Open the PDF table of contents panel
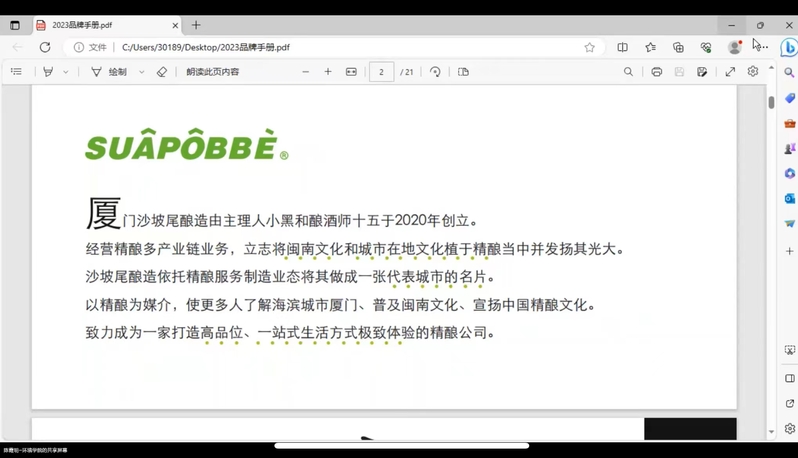Screen dimensions: 798x458 click(x=16, y=72)
